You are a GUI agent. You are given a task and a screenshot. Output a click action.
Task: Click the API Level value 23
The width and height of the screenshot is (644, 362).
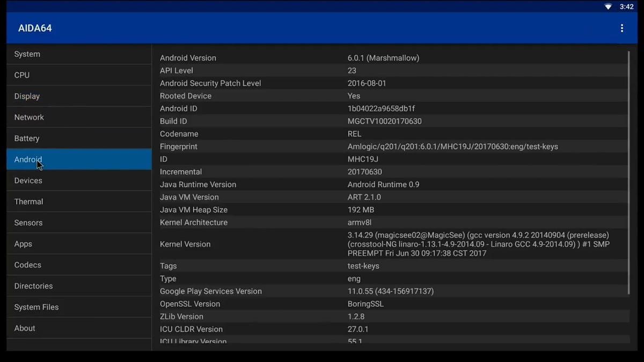(x=352, y=70)
